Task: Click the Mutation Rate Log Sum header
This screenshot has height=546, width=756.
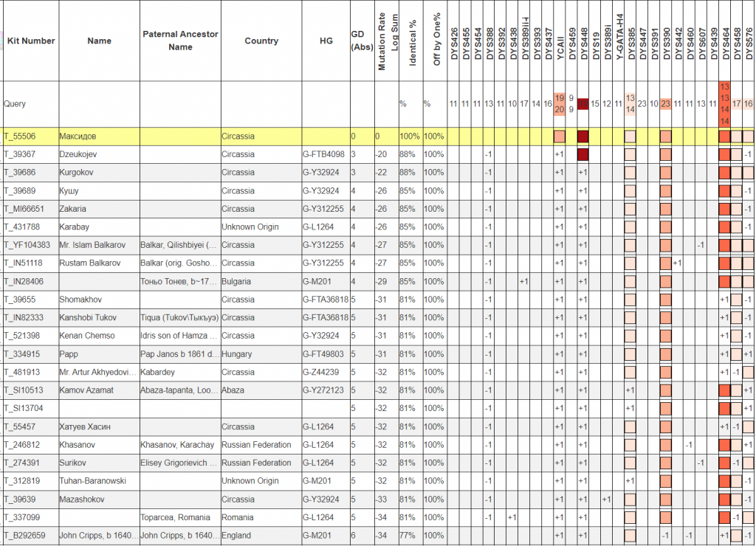Action: pos(388,41)
